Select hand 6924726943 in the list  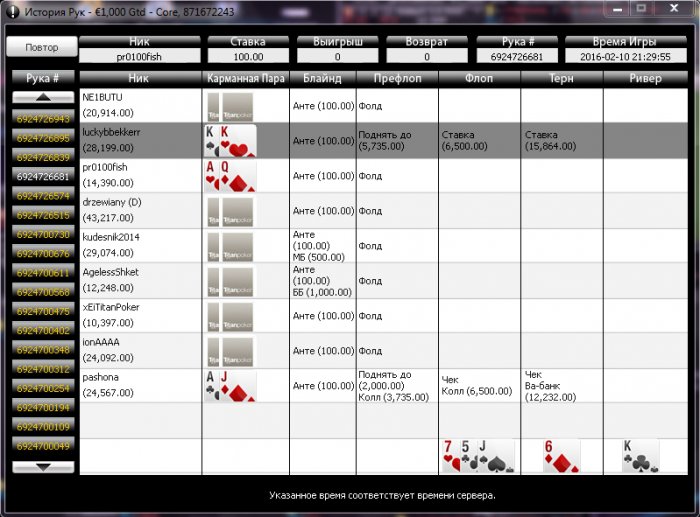pyautogui.click(x=43, y=119)
